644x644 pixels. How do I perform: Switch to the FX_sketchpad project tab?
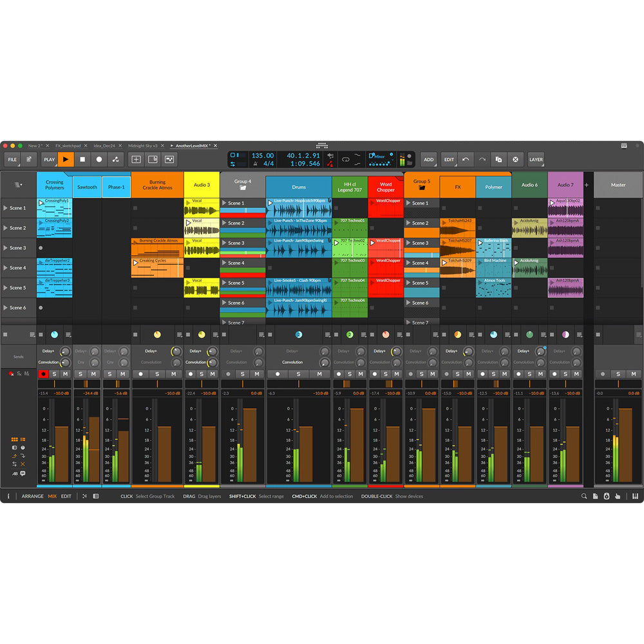68,146
